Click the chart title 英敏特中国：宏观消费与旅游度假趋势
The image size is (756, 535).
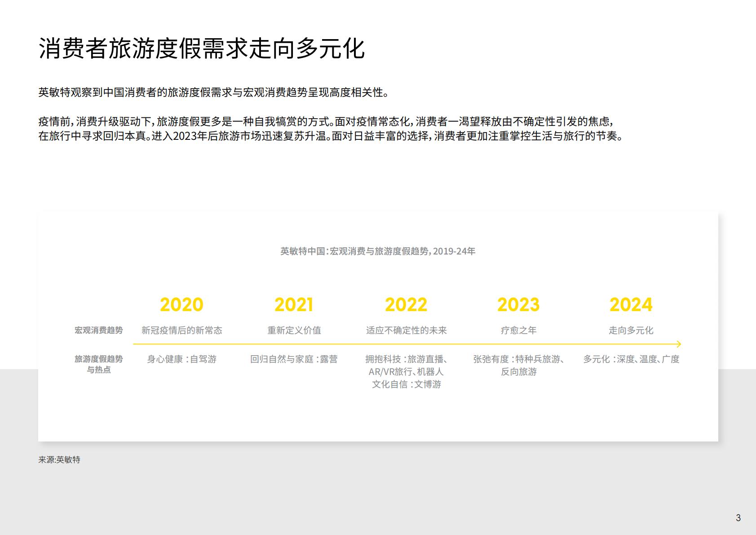pos(377,252)
